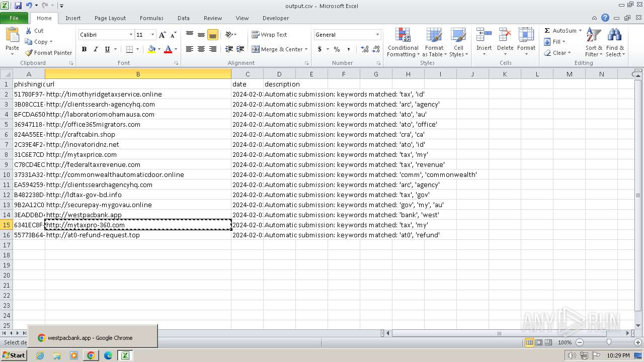Image resolution: width=644 pixels, height=362 pixels.
Task: Open the Format cells menu
Action: (526, 43)
